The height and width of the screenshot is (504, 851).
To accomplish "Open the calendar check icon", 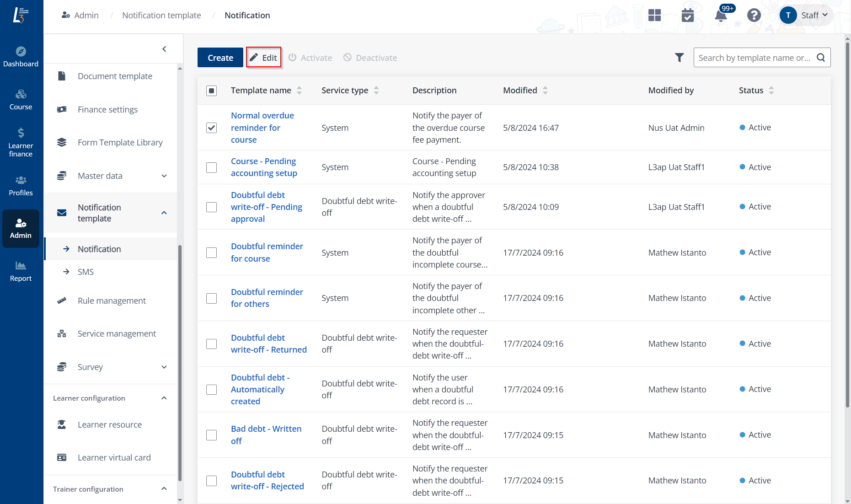I will coord(687,16).
